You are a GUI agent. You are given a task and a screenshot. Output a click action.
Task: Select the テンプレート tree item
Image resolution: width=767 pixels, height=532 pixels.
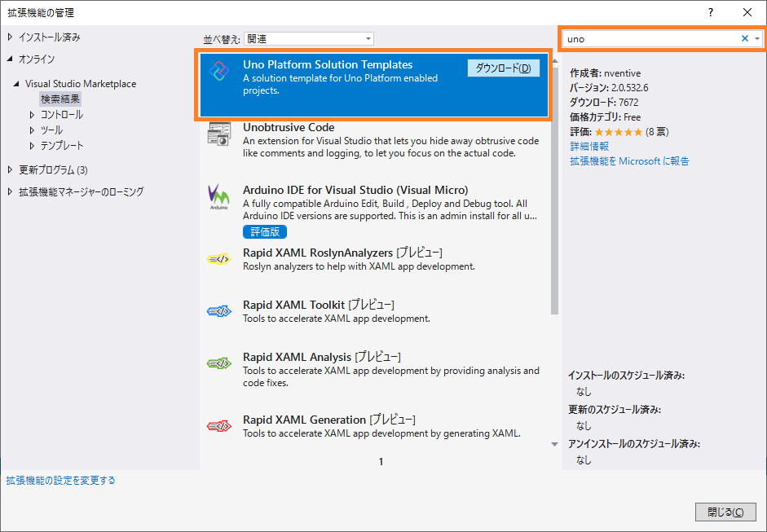click(62, 146)
